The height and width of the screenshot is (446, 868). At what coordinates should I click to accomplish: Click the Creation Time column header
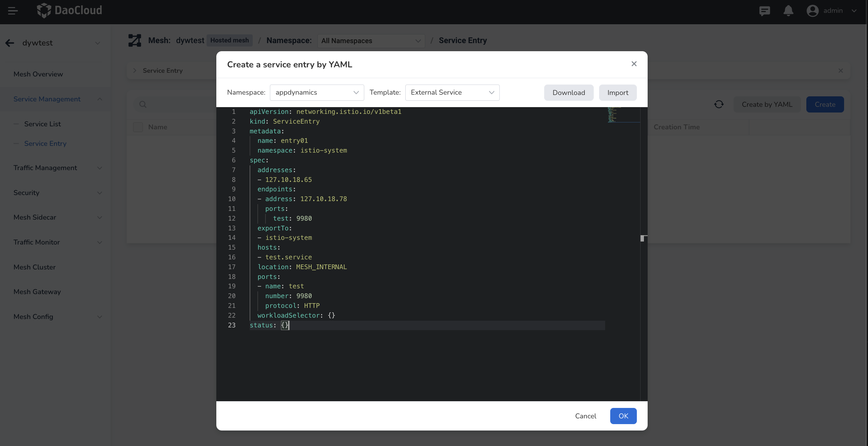[677, 127]
